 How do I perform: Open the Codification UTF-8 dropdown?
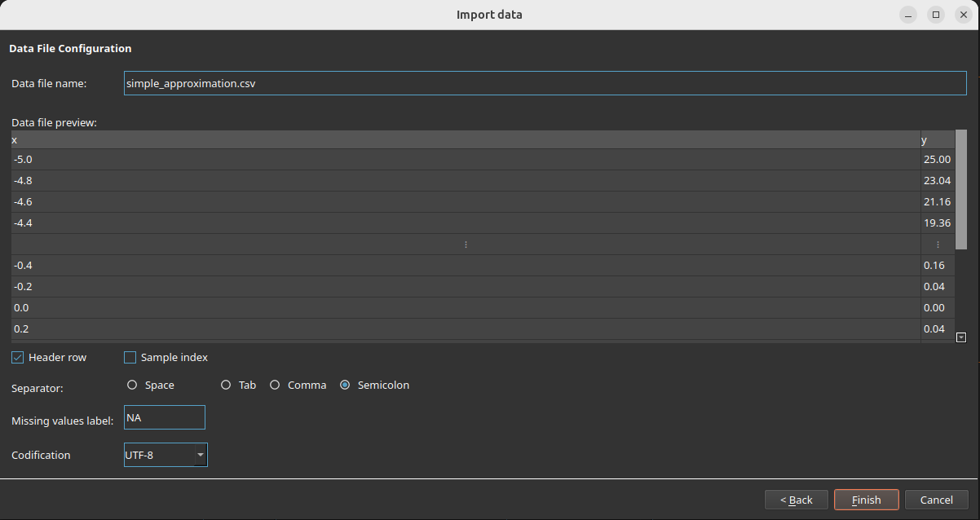(166, 455)
